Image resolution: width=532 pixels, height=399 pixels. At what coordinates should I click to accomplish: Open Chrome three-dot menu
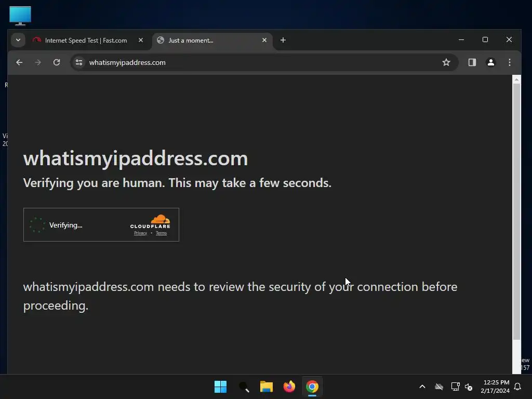(509, 62)
